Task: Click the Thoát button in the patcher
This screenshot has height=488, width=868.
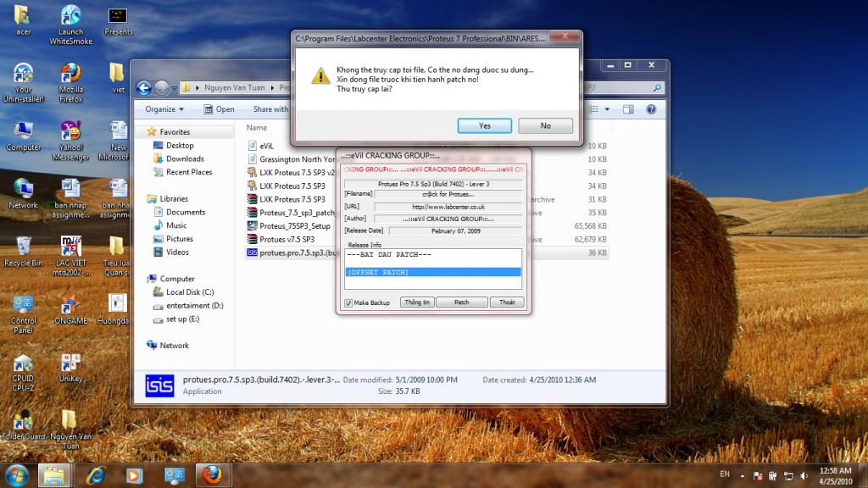Action: coord(507,302)
